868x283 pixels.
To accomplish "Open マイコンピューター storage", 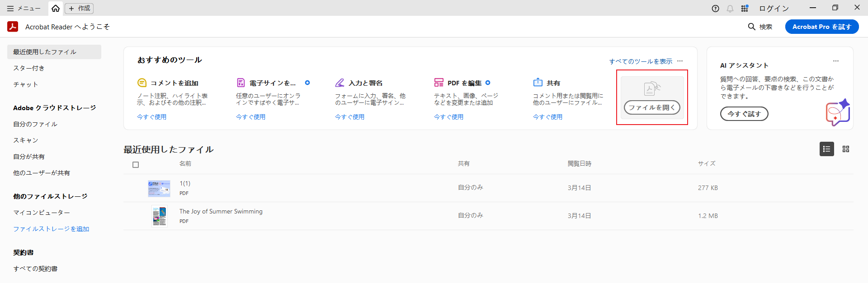I will click(42, 213).
